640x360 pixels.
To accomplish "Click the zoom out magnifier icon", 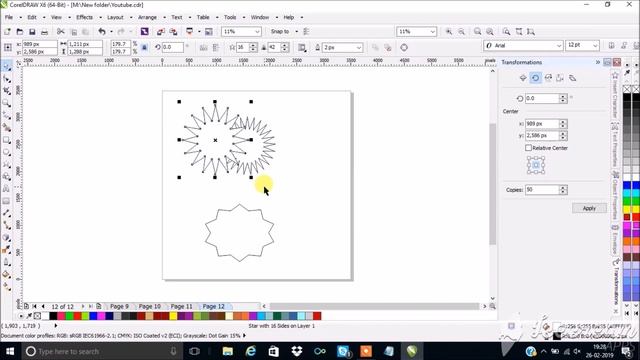I will 461,31.
